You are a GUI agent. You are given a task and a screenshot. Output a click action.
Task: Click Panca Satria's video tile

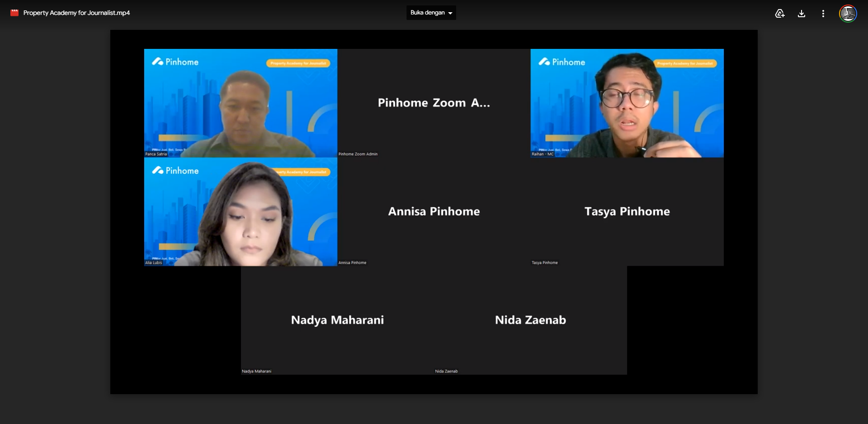coord(241,103)
